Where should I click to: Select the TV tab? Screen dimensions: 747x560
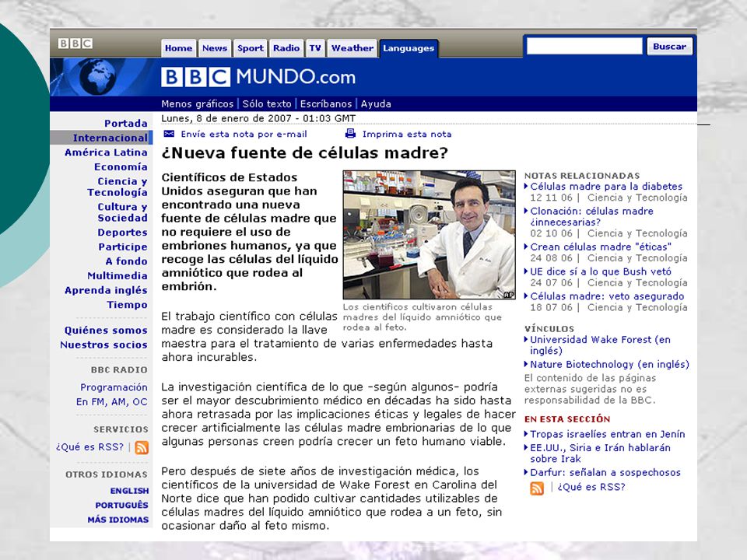[x=315, y=48]
